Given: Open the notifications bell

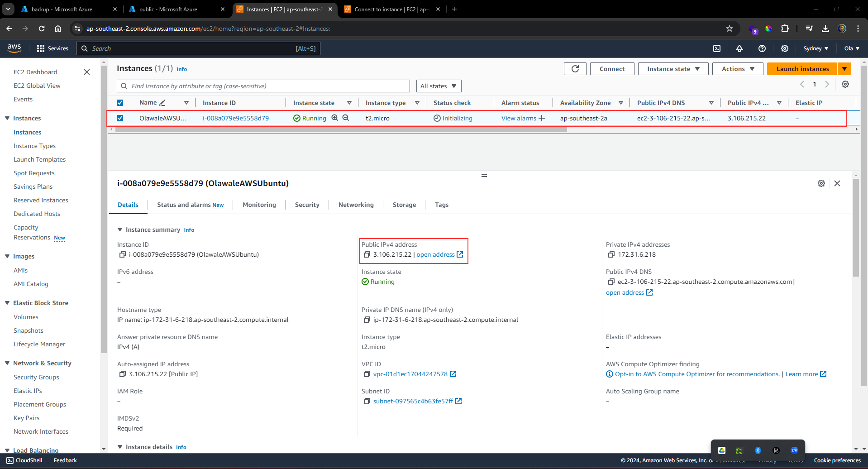Looking at the screenshot, I should click(739, 48).
